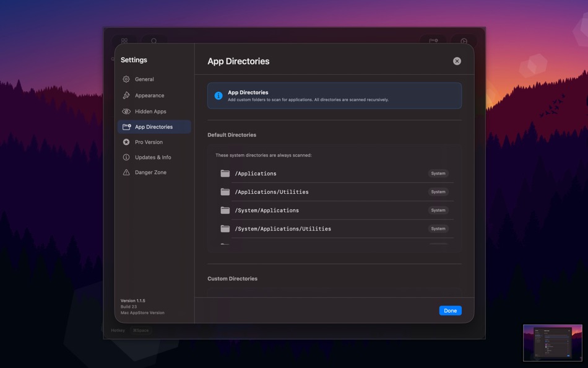The image size is (588, 368).
Task: Click the Pro Version badge icon
Action: (x=126, y=142)
